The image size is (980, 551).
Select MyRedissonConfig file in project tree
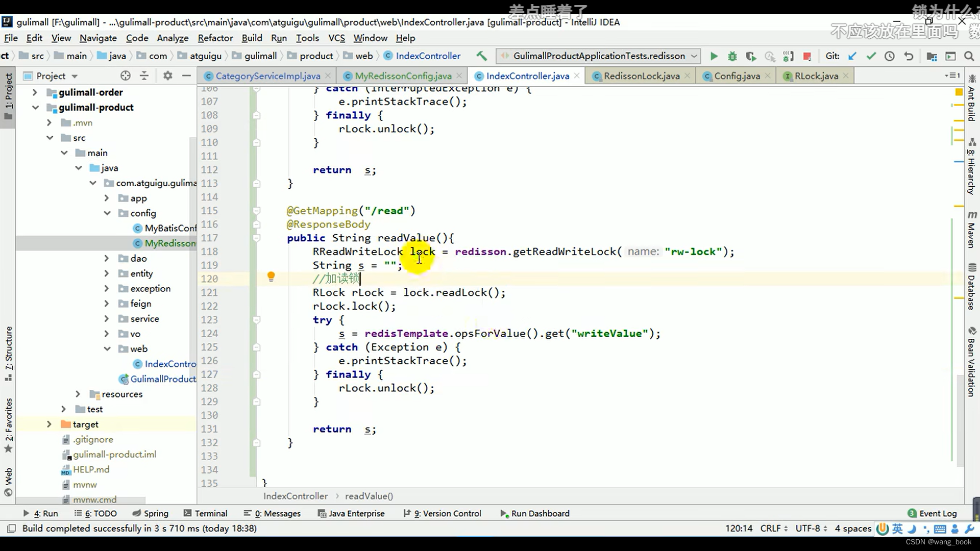pos(164,243)
